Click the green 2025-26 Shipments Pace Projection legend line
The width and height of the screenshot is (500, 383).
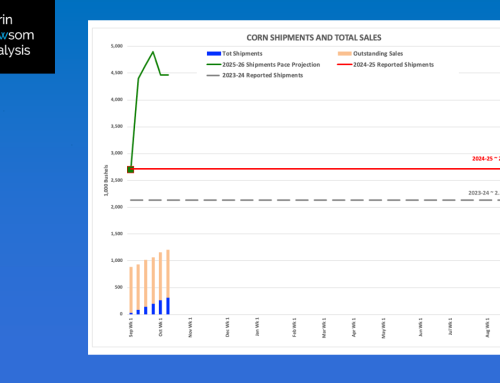(214, 65)
